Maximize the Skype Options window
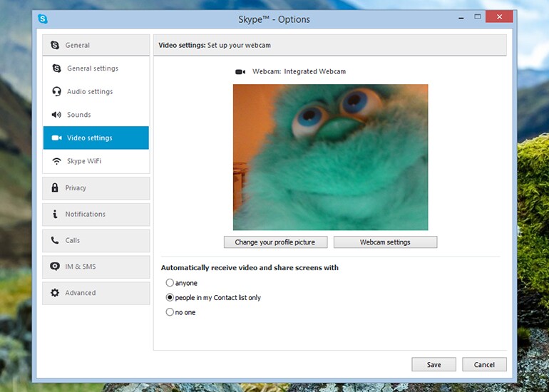The width and height of the screenshot is (549, 392). [477, 16]
